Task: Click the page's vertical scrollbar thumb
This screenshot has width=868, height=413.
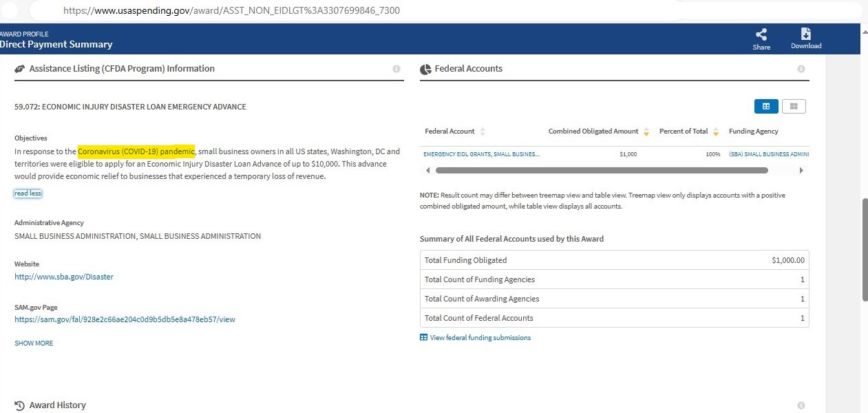Action: (x=865, y=250)
